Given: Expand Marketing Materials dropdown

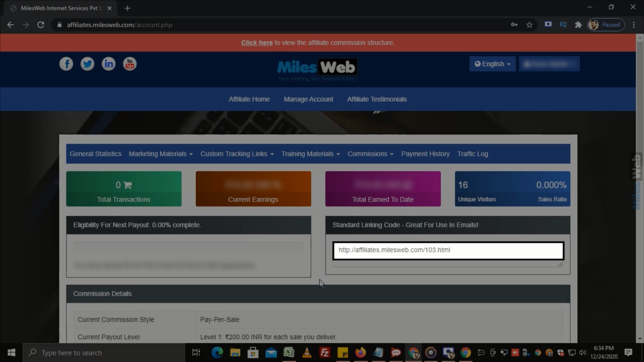Looking at the screenshot, I should (161, 154).
